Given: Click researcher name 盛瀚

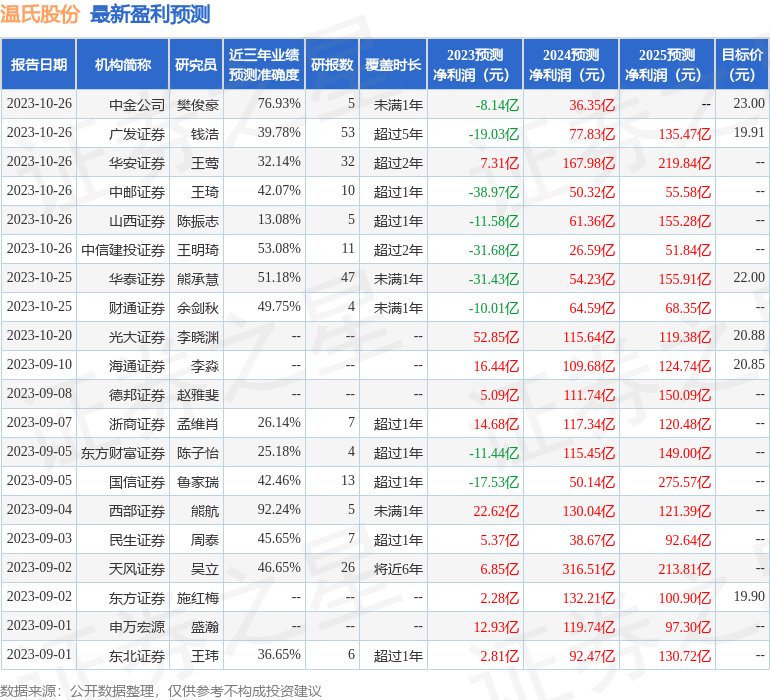Looking at the screenshot, I should [x=205, y=626].
